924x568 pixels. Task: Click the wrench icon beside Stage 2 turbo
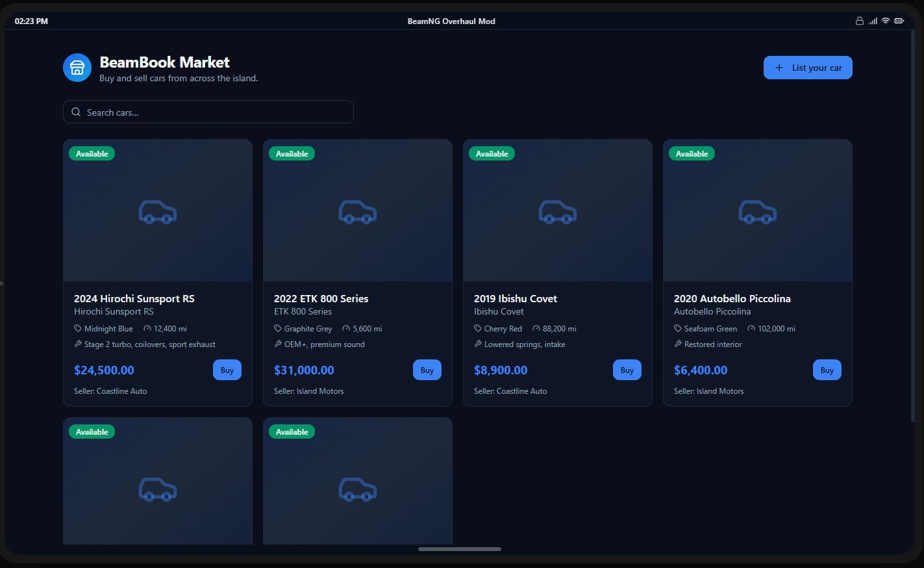pos(78,344)
